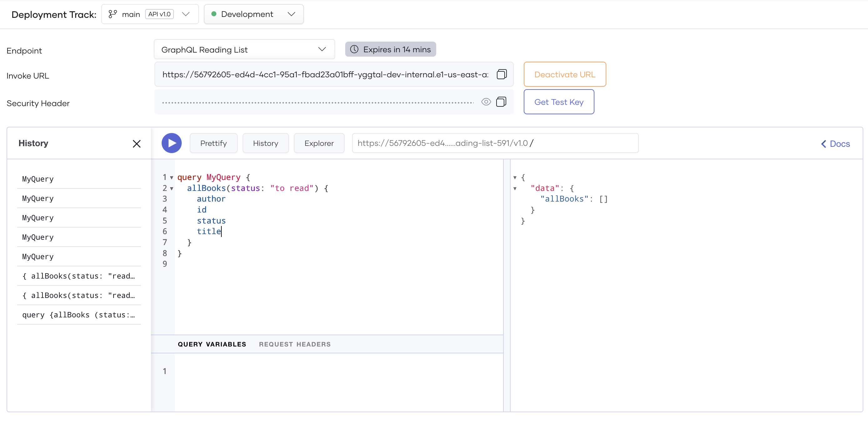
Task: Select 'query {allBooks (status:…' history entry
Action: pyautogui.click(x=79, y=315)
